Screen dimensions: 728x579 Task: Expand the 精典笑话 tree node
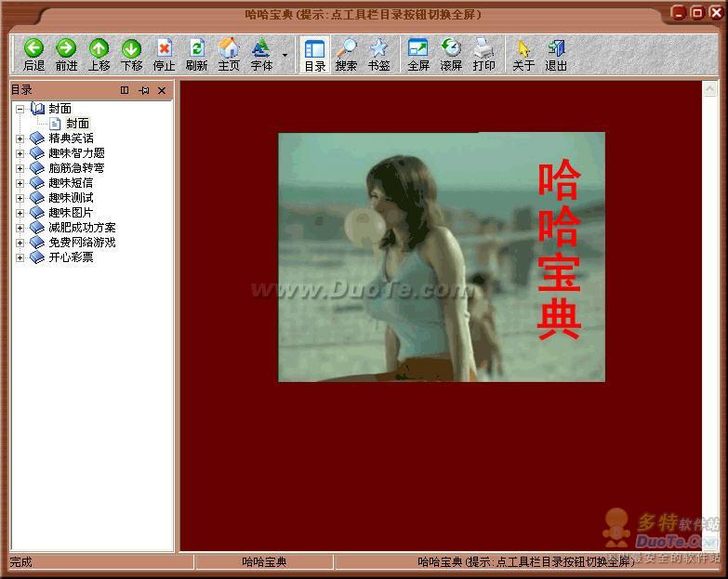(x=20, y=138)
